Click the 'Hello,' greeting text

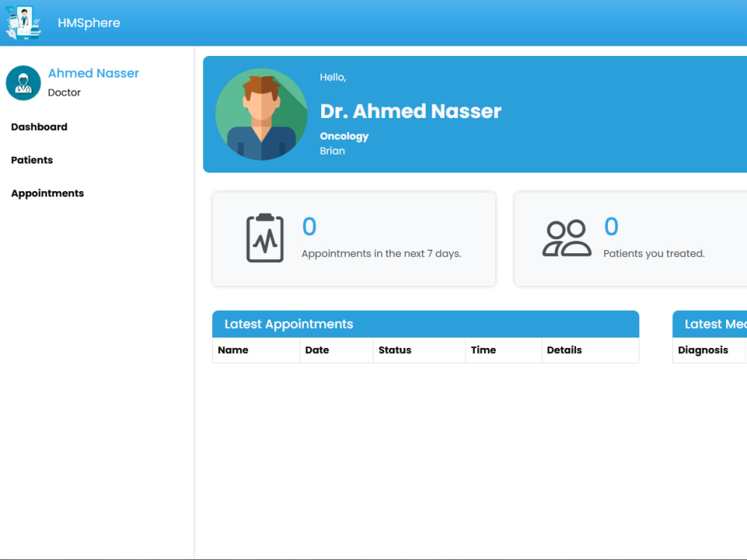333,77
